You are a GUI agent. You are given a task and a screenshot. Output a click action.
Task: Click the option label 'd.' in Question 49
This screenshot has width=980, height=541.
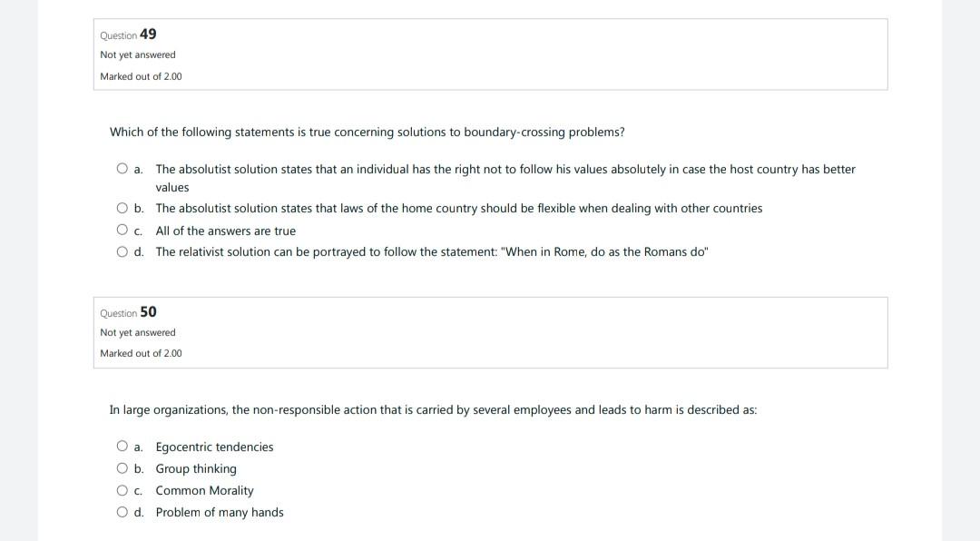tap(137, 251)
